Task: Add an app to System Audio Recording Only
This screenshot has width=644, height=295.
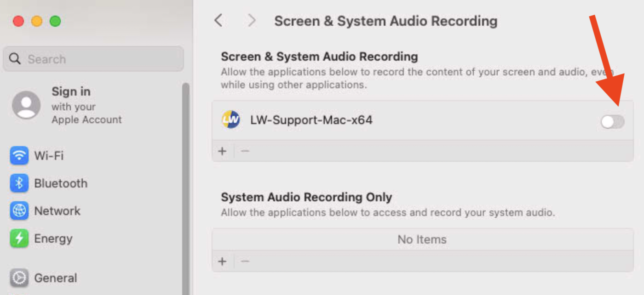Action: point(223,261)
